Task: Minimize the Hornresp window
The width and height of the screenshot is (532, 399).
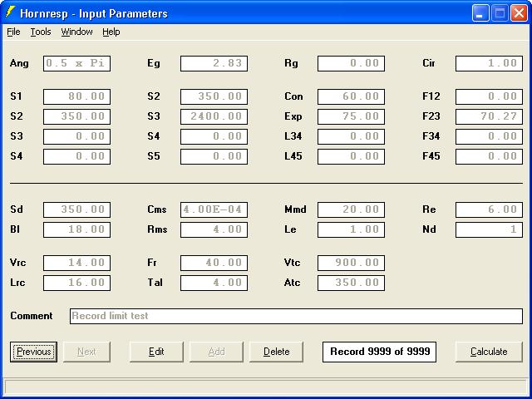Action: pyautogui.click(x=480, y=13)
